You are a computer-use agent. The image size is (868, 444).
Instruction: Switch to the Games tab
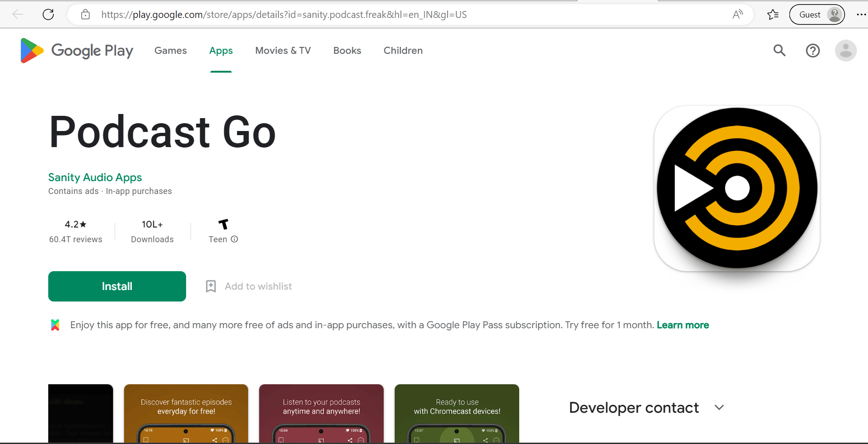click(170, 51)
